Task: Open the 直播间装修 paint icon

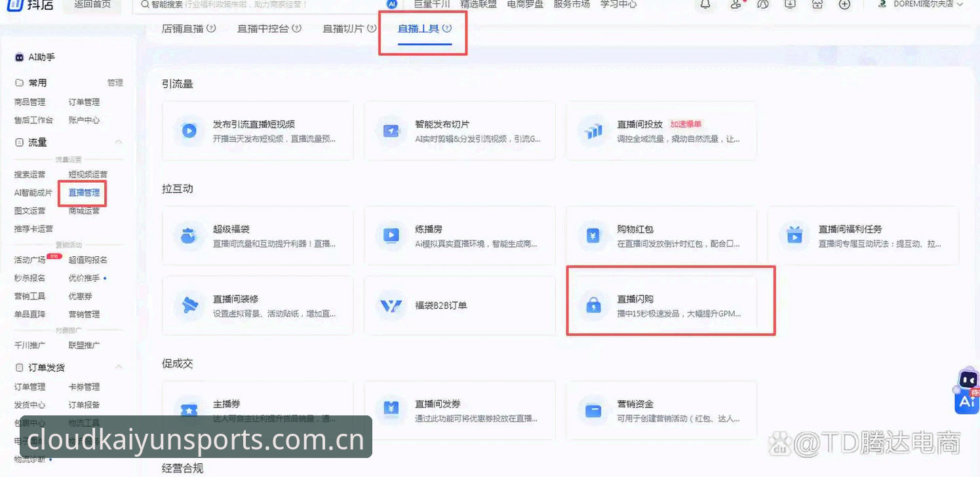Action: coord(189,305)
